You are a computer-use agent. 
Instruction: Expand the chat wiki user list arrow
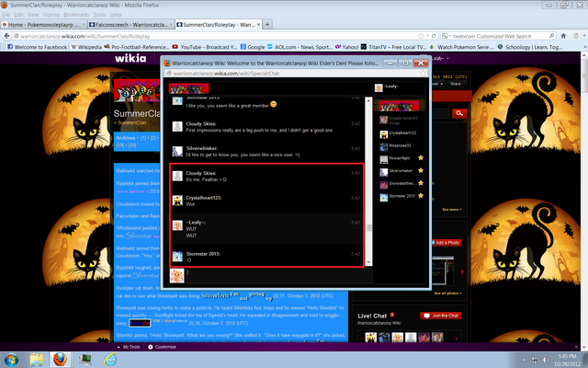[376, 106]
